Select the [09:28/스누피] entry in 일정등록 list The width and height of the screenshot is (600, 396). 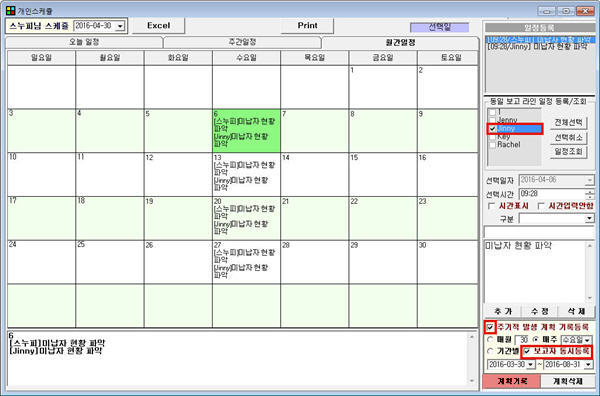tap(540, 40)
